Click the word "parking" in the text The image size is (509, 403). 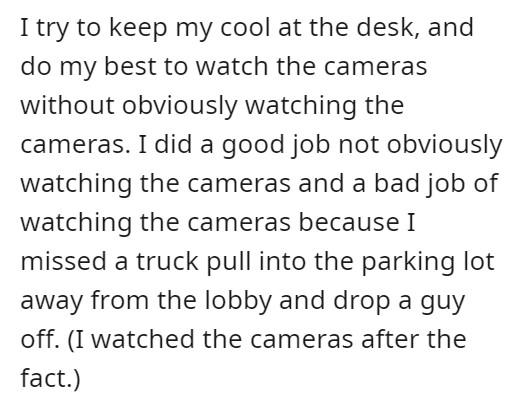(x=408, y=262)
